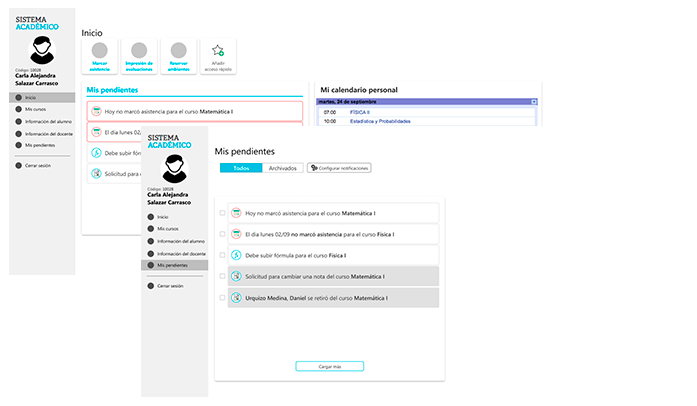Screen dimensions: 697x406
Task: Switch to the Archivados tab
Action: click(x=283, y=168)
